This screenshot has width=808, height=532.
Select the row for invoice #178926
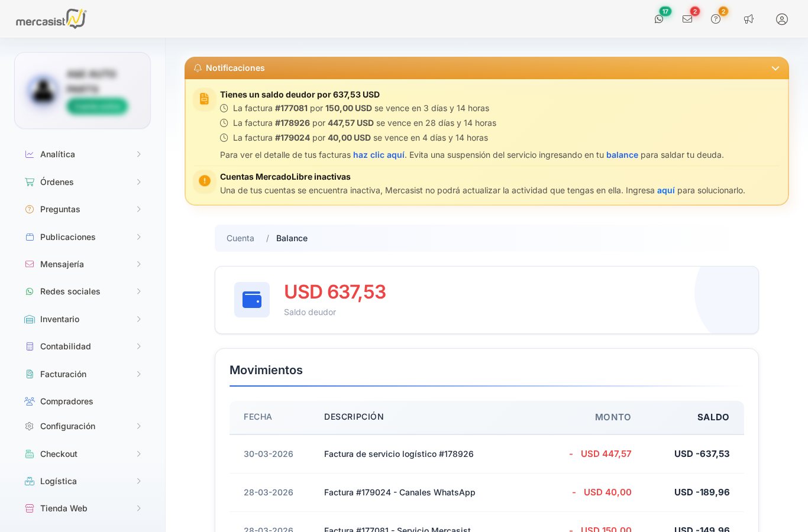487,454
